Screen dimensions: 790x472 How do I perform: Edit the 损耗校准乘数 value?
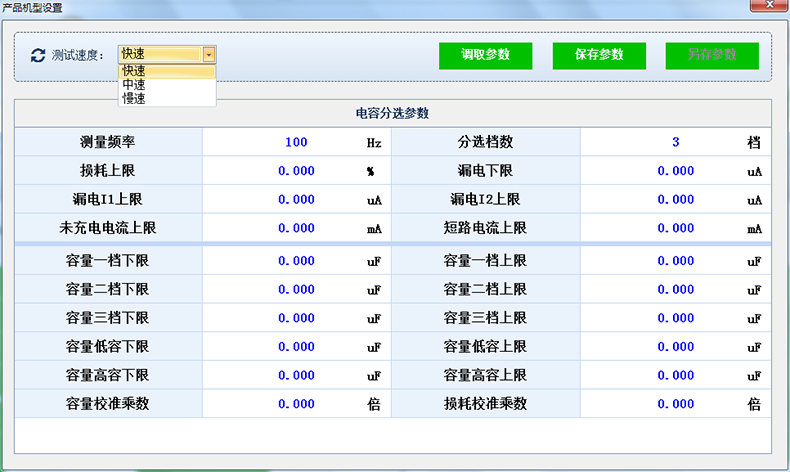[x=676, y=405]
